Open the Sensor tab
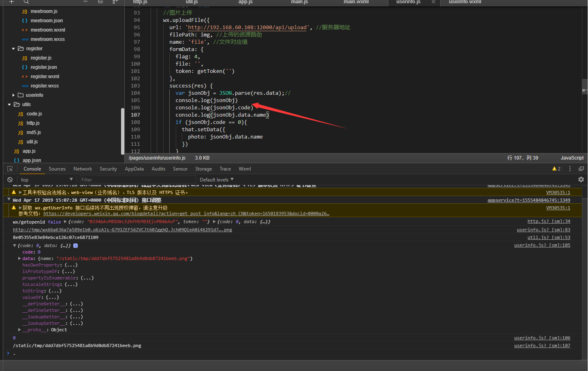Image resolution: width=588 pixels, height=371 pixels. tap(180, 169)
